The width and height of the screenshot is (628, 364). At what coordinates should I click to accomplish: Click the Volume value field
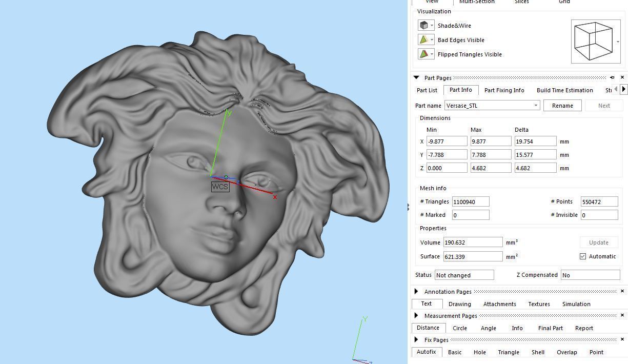tap(473, 242)
